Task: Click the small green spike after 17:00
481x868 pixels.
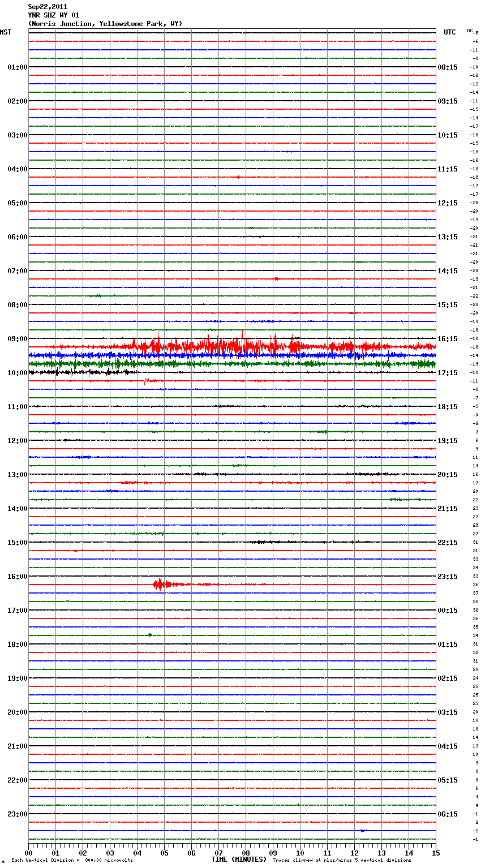Action: (x=150, y=635)
